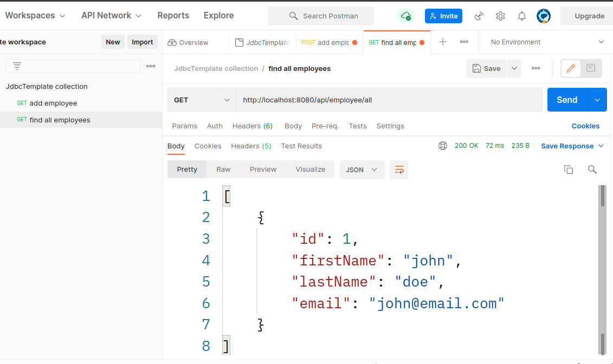The image size is (613, 364).
Task: Switch to the POST add employee tab
Action: [x=325, y=43]
